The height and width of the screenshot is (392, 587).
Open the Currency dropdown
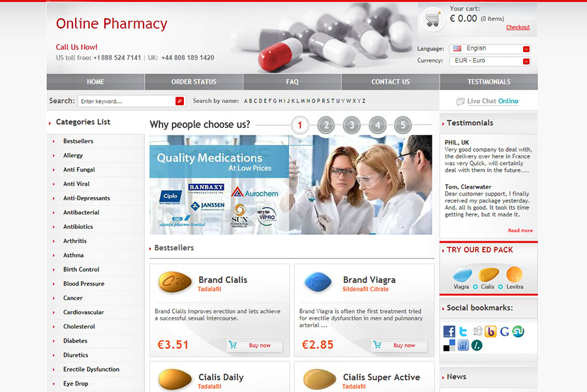coord(490,61)
